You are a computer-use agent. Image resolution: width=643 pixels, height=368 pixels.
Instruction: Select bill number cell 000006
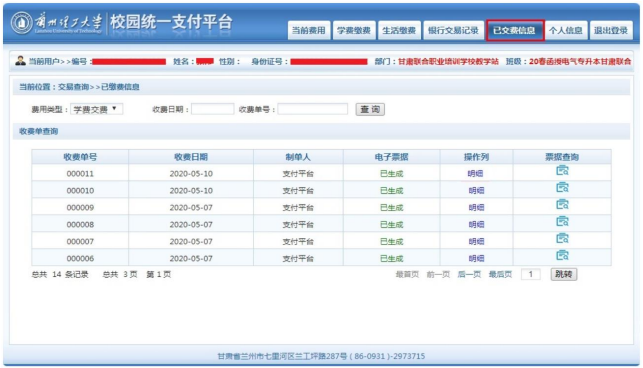[x=80, y=258]
